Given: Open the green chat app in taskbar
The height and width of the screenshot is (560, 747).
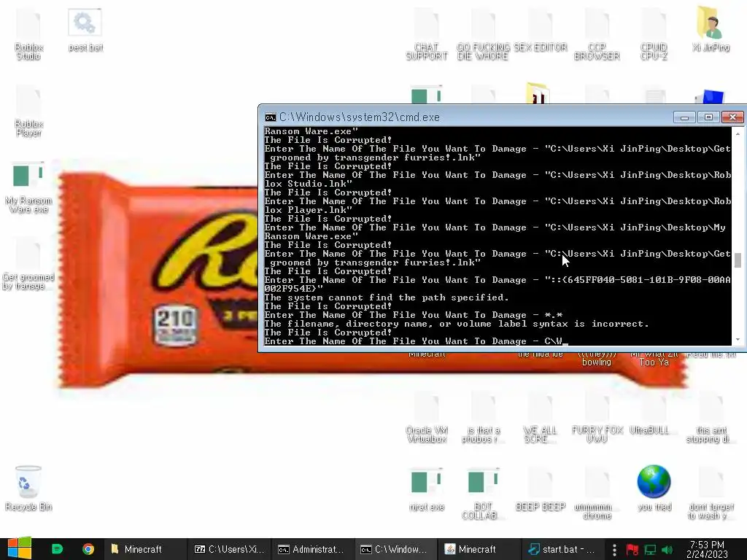Looking at the screenshot, I should pyautogui.click(x=57, y=549).
